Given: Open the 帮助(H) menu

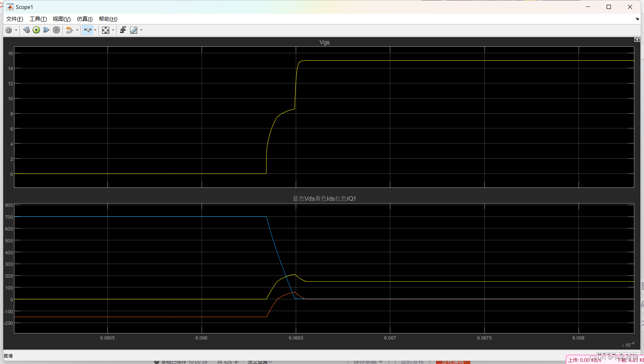Looking at the screenshot, I should click(x=108, y=19).
